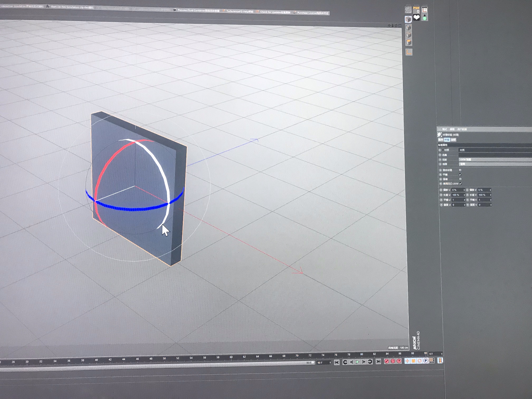Disable the 平铺 checkbox
This screenshot has width=532, height=399.
pyautogui.click(x=460, y=175)
